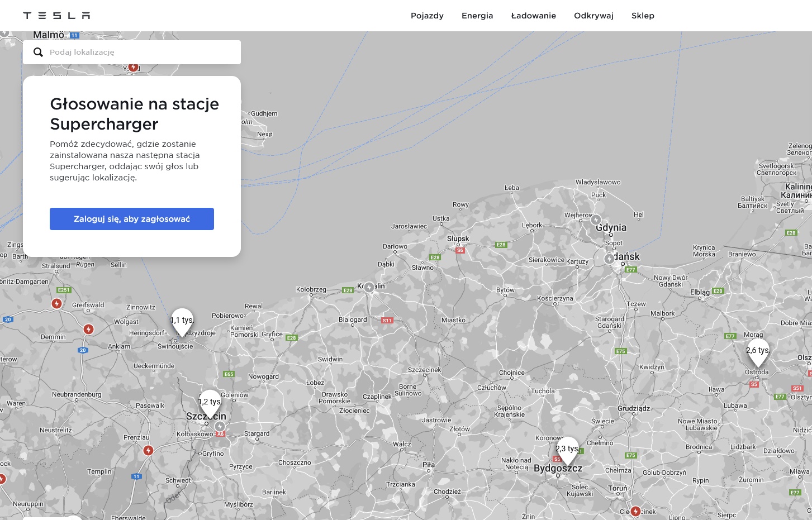Click the 'Wałcz' map label

[x=402, y=444]
